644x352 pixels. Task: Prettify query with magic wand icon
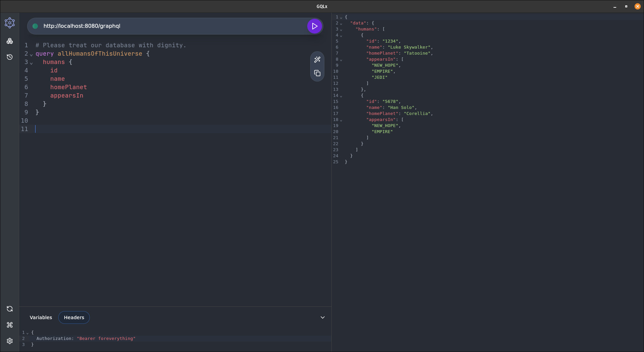click(x=317, y=60)
